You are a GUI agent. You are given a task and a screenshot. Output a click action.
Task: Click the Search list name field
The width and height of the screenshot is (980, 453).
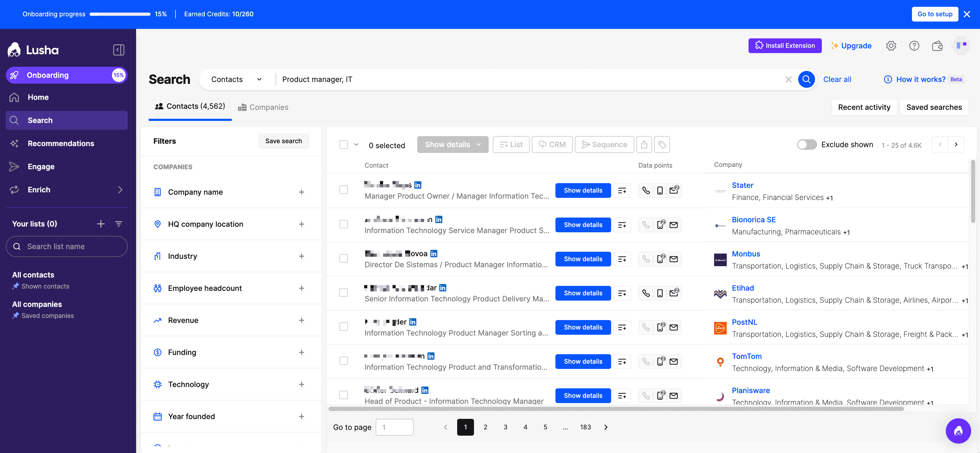pyautogui.click(x=66, y=246)
